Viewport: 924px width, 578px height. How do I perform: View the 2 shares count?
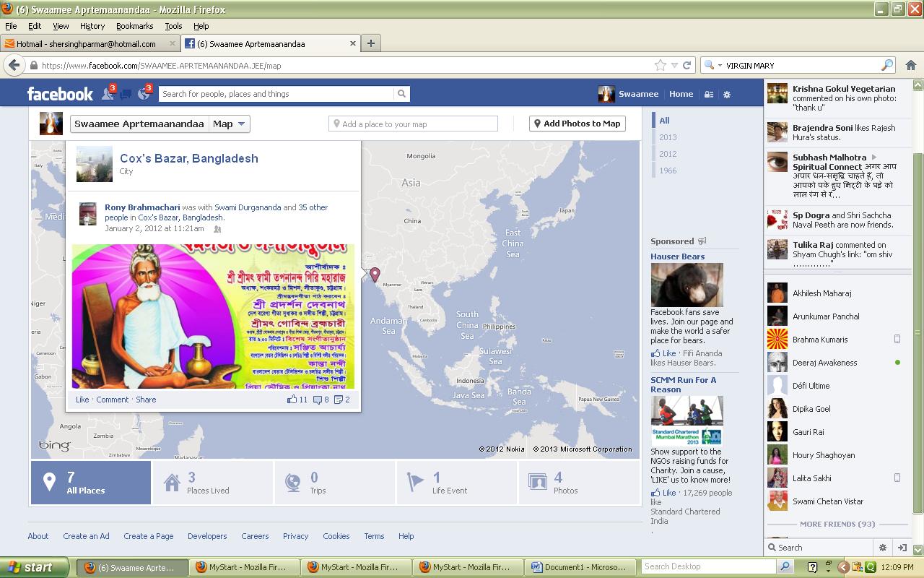[342, 400]
